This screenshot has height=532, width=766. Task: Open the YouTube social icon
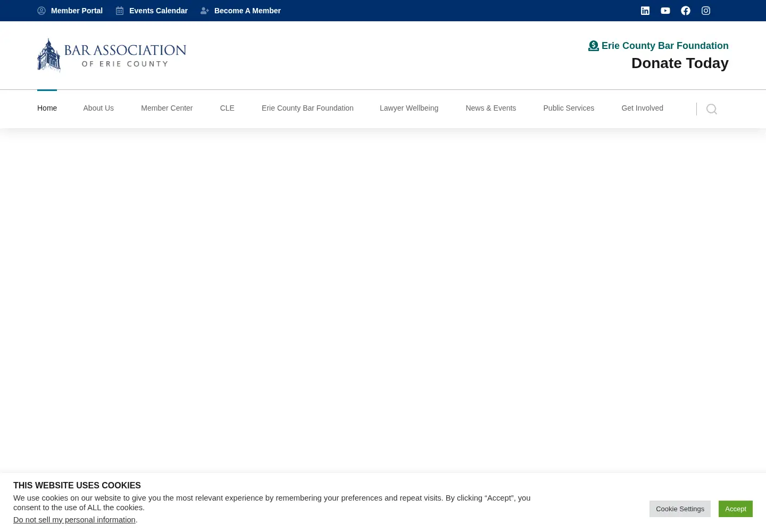click(665, 11)
